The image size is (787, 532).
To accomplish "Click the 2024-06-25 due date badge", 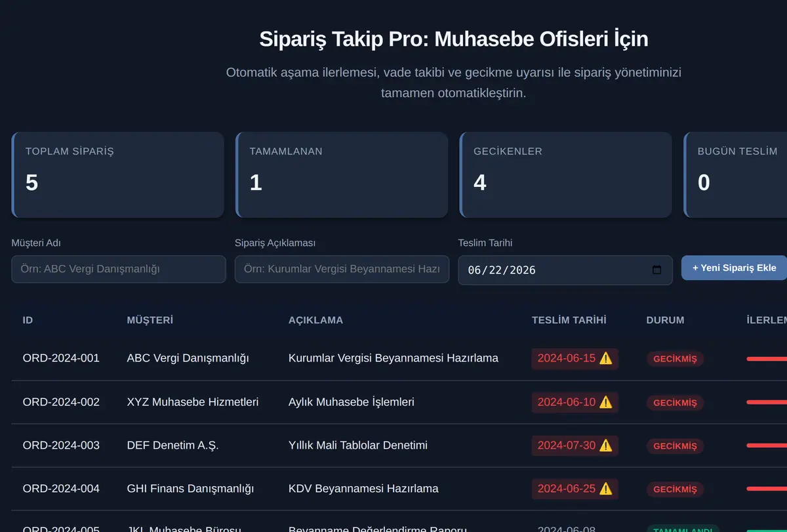I will [575, 488].
